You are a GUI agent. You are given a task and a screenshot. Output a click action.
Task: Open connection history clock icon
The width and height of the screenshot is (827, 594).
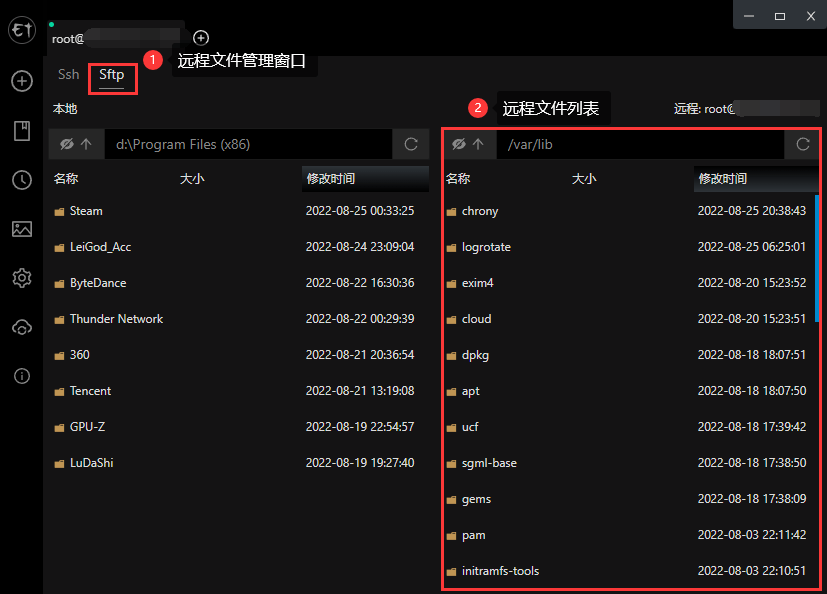tap(22, 180)
